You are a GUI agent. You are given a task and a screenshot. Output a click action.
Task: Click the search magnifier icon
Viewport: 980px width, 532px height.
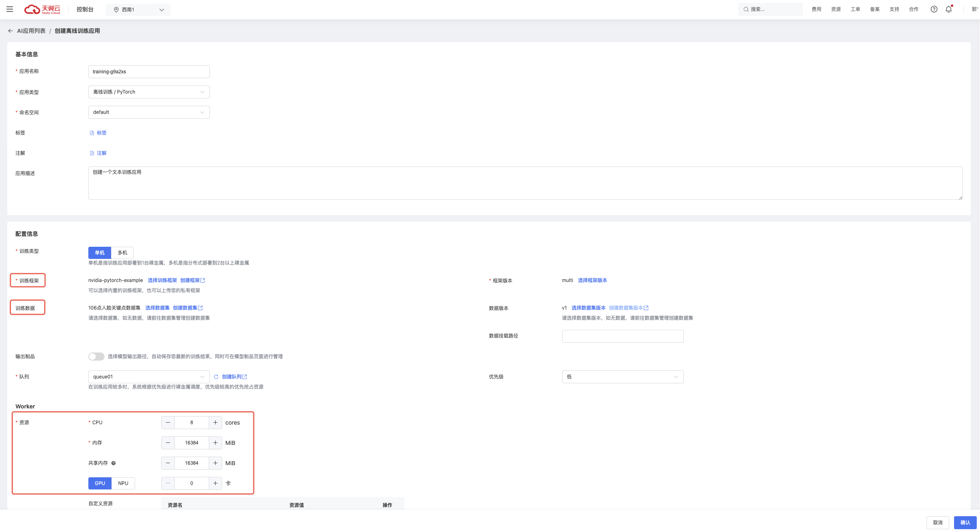click(x=746, y=9)
